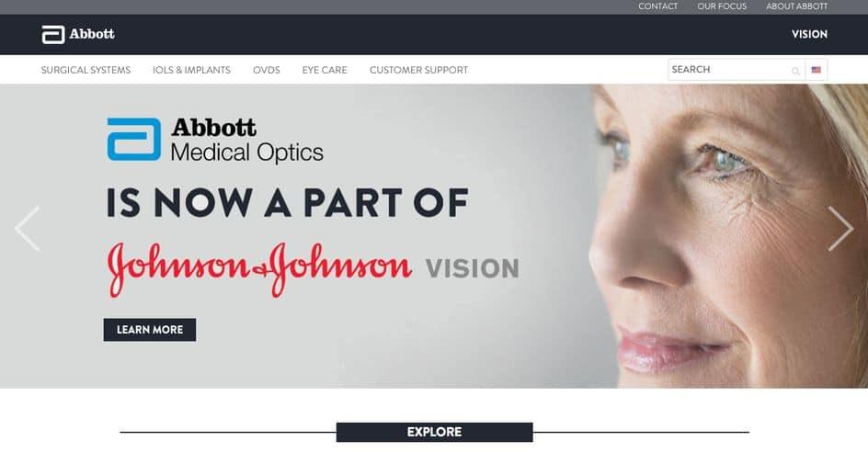This screenshot has height=452, width=868.
Task: Open the OVDs menu
Action: pos(267,70)
